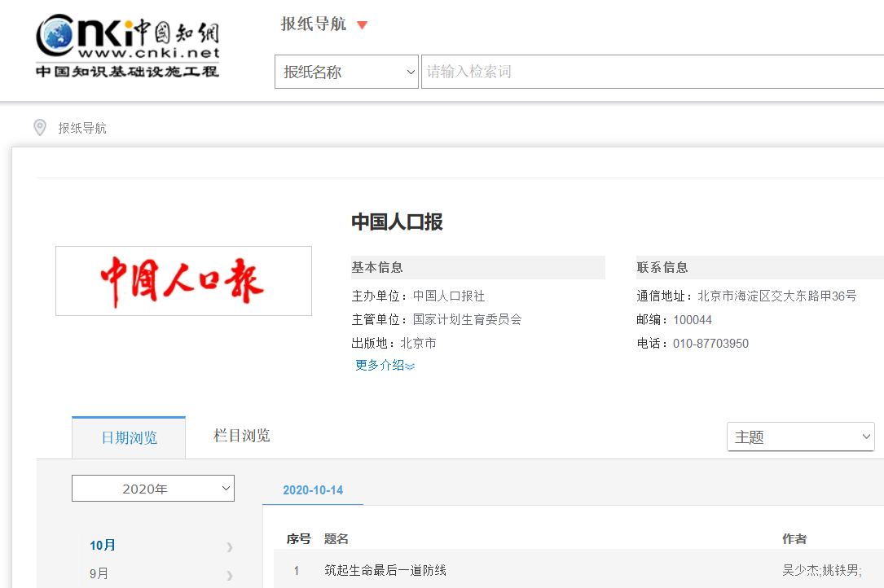Click the 中国人口报 title heading
Viewport: 884px width, 588px height.
pos(397,222)
